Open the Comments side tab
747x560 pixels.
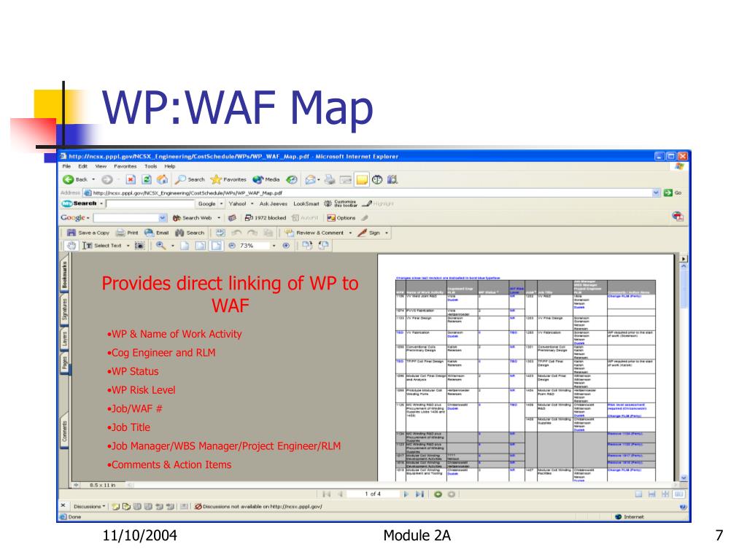point(64,431)
